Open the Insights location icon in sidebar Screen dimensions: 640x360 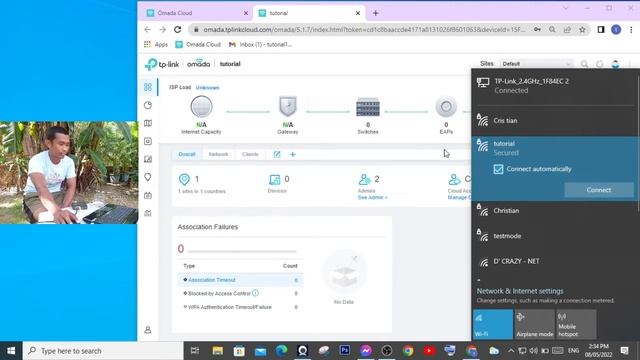pos(148,177)
